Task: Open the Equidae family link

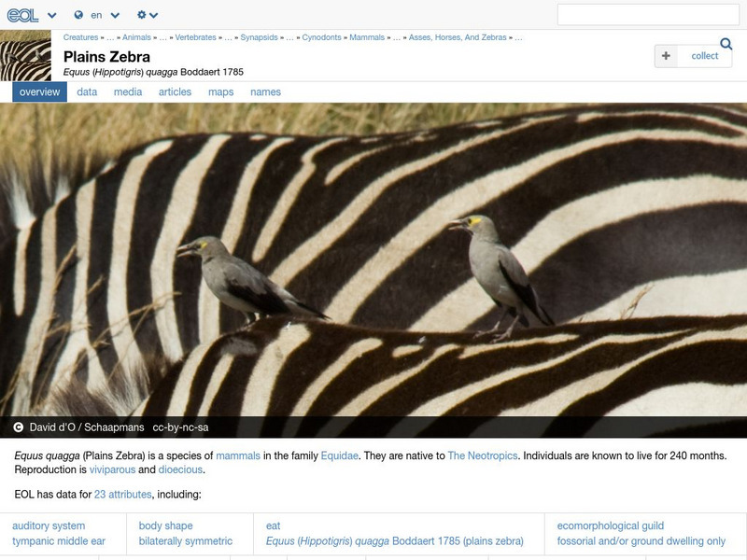Action: coord(341,456)
